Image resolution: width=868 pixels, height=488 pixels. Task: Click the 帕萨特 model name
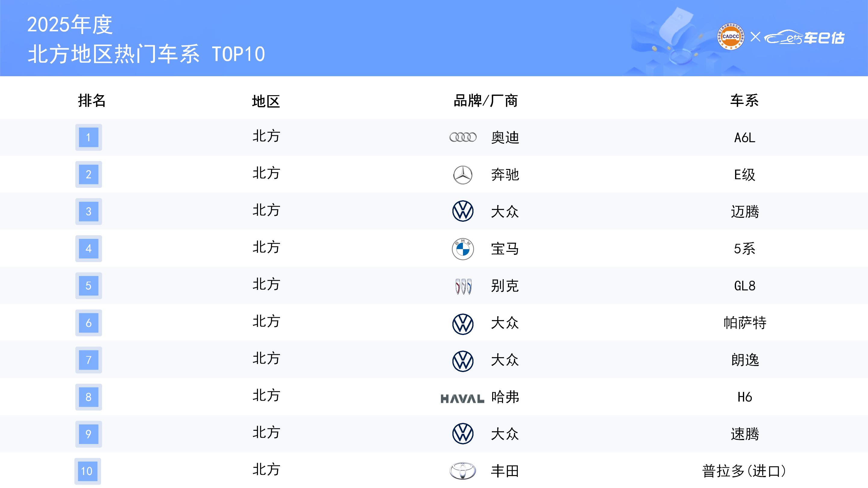coord(745,323)
